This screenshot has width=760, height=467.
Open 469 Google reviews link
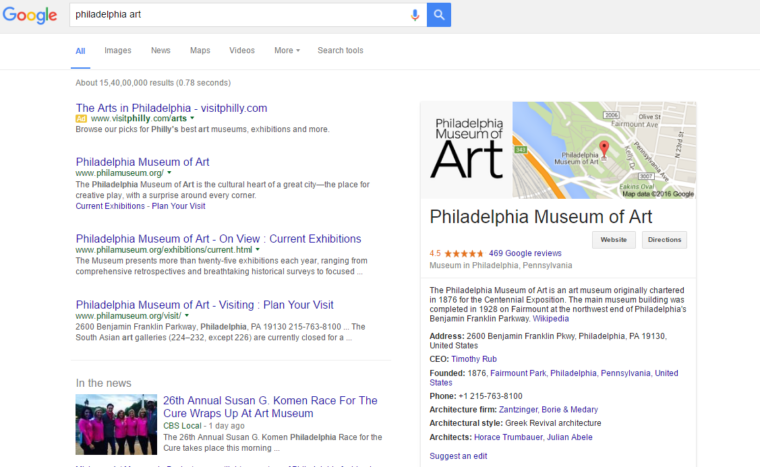(x=525, y=253)
